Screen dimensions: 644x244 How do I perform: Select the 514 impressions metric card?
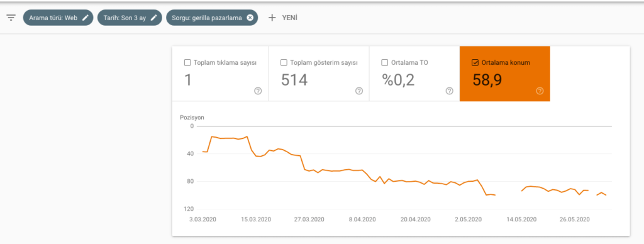pos(319,74)
